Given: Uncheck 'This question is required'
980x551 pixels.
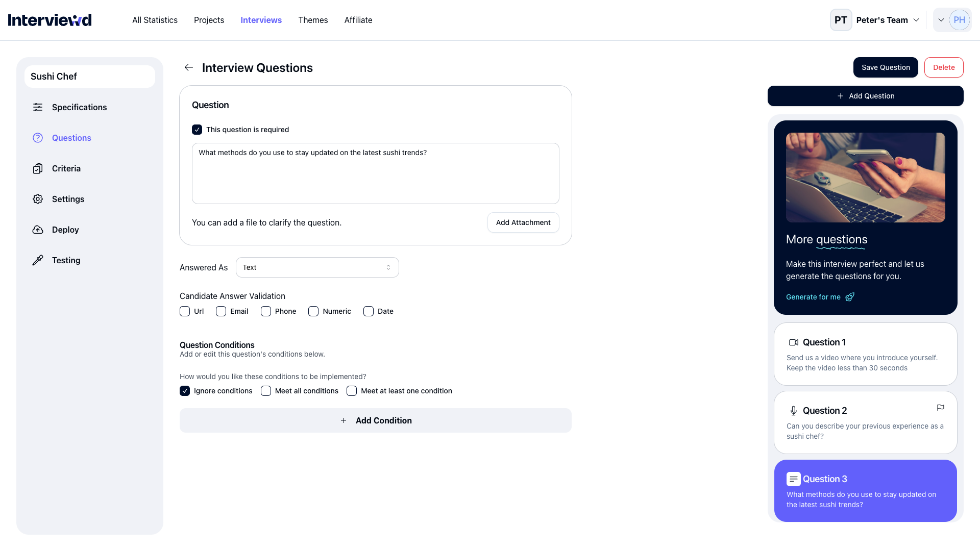Looking at the screenshot, I should [197, 130].
